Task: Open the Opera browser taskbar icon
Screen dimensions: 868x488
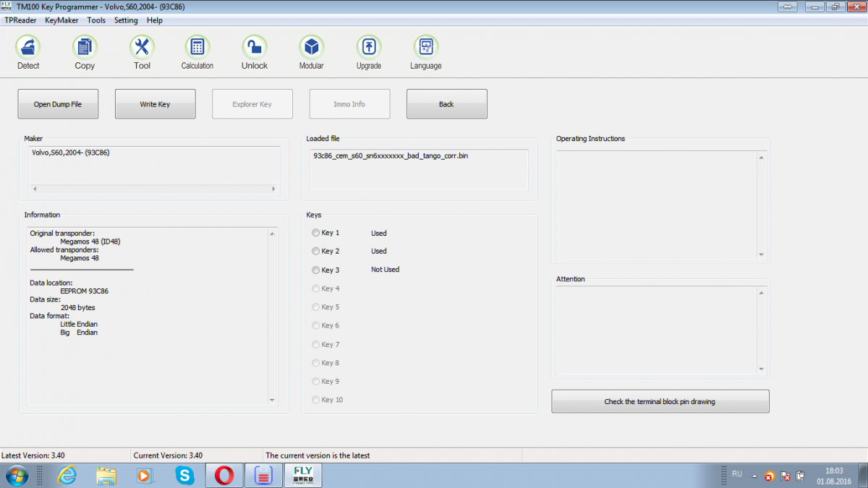Action: [x=224, y=476]
